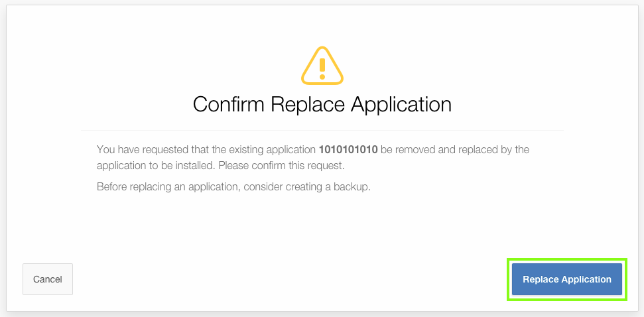This screenshot has height=317, width=644.
Task: Click the horizontal divider below the heading
Action: pos(322,130)
